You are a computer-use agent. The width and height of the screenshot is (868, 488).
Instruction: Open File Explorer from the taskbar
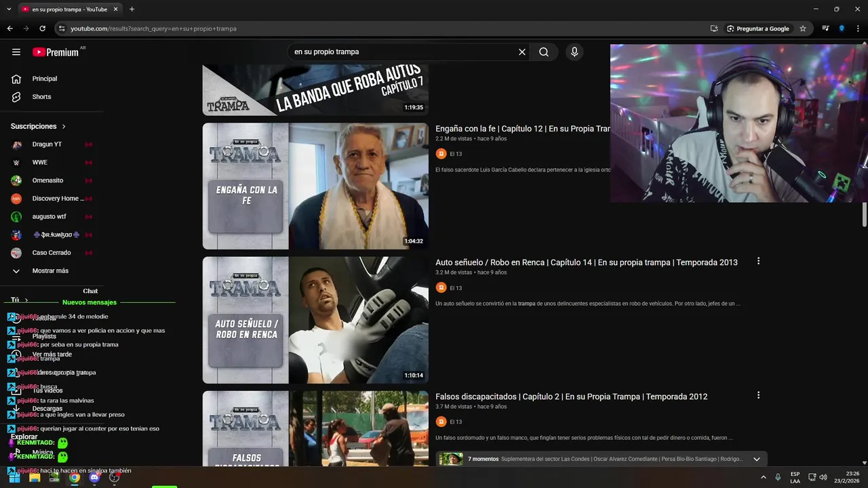[35, 477]
